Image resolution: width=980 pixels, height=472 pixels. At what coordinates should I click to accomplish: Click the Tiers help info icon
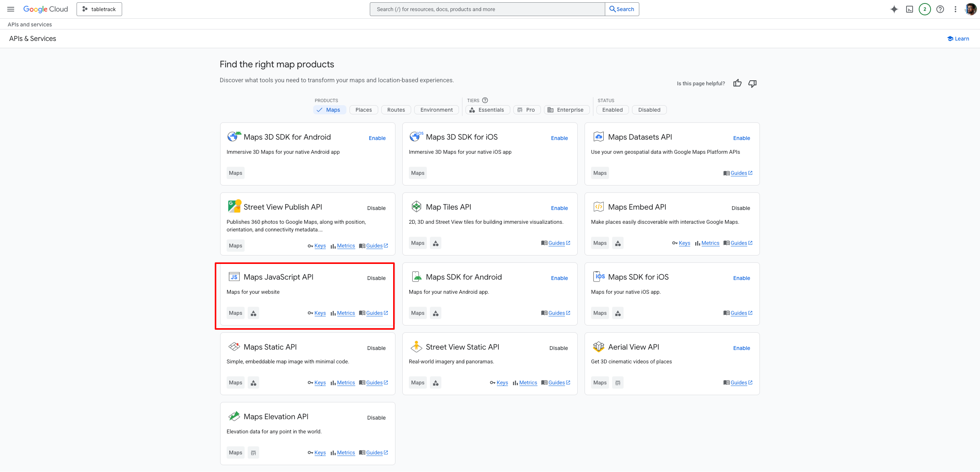coord(485,100)
